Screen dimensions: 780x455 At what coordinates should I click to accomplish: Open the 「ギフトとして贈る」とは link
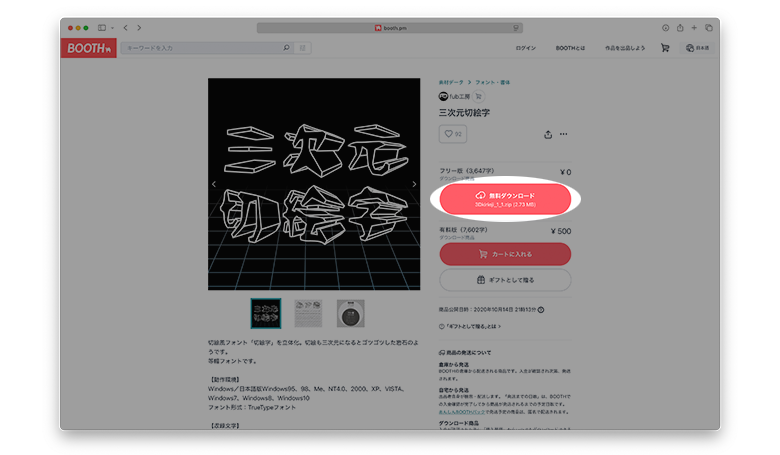(470, 327)
